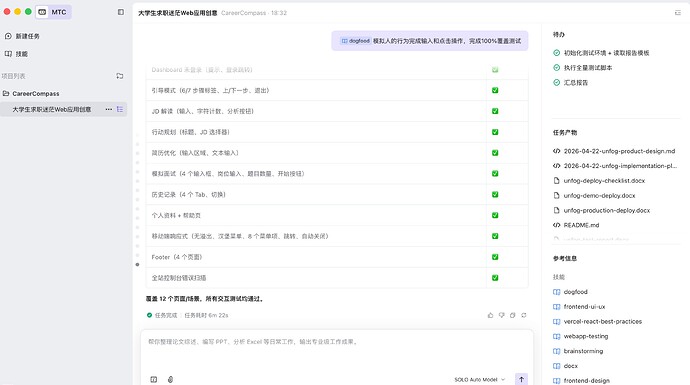Click the conversation title 大学生求职迷茫Web应用创意 in header
690x385 pixels.
(x=178, y=13)
